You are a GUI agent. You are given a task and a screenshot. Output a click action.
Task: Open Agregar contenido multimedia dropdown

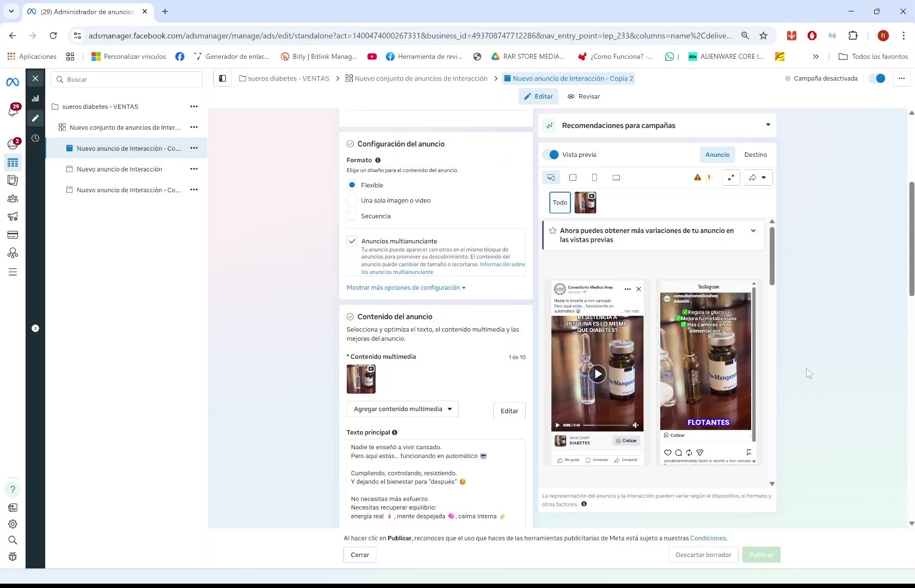coord(402,409)
